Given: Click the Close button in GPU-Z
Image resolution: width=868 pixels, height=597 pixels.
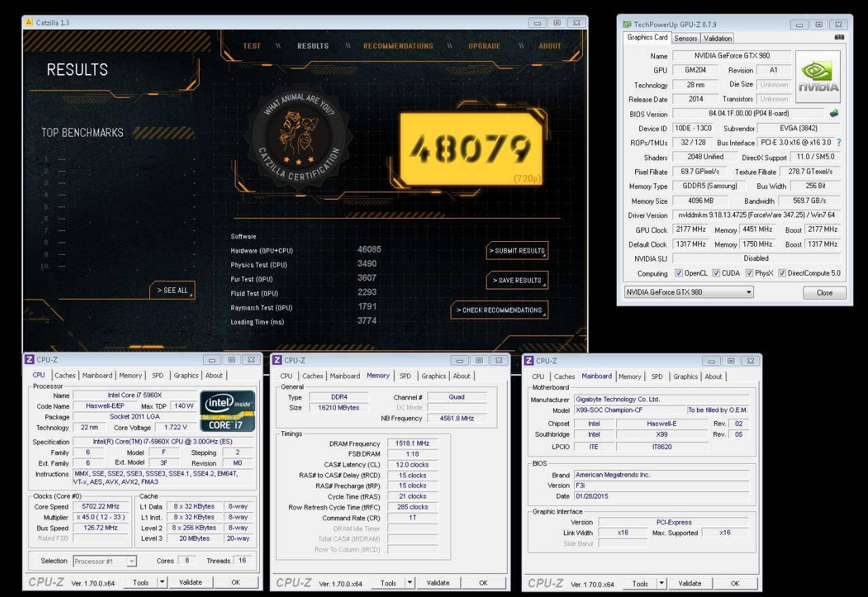Looking at the screenshot, I should 825,293.
